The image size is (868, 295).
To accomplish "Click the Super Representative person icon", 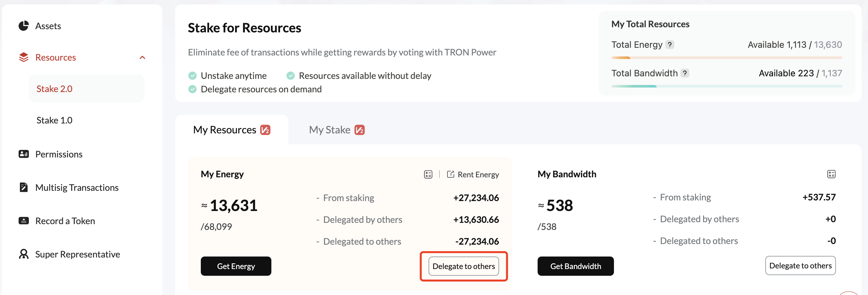I will tap(24, 254).
